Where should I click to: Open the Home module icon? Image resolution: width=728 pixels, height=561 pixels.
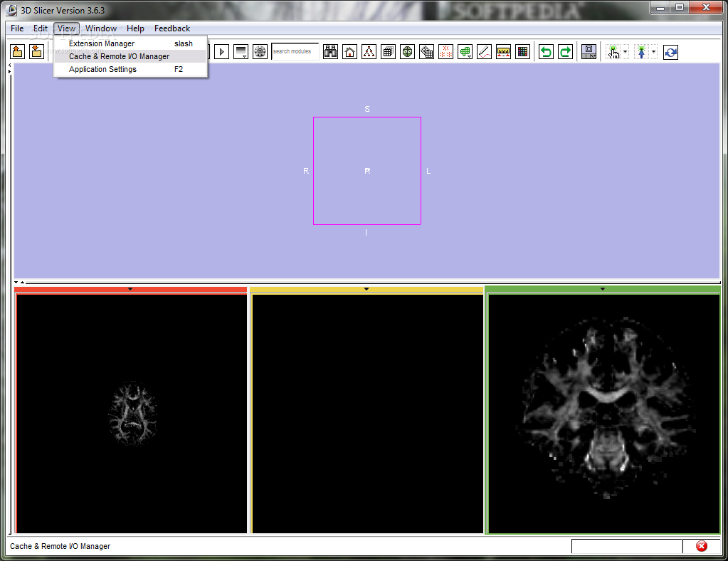(349, 51)
